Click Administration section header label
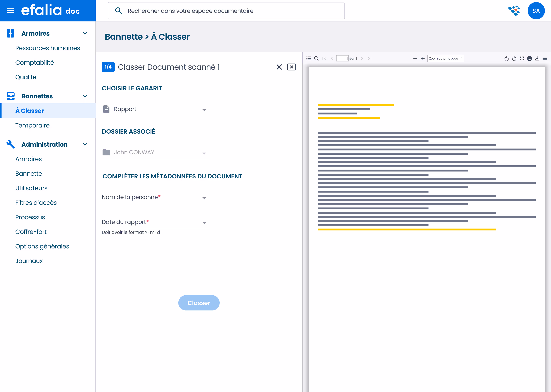 click(x=44, y=144)
